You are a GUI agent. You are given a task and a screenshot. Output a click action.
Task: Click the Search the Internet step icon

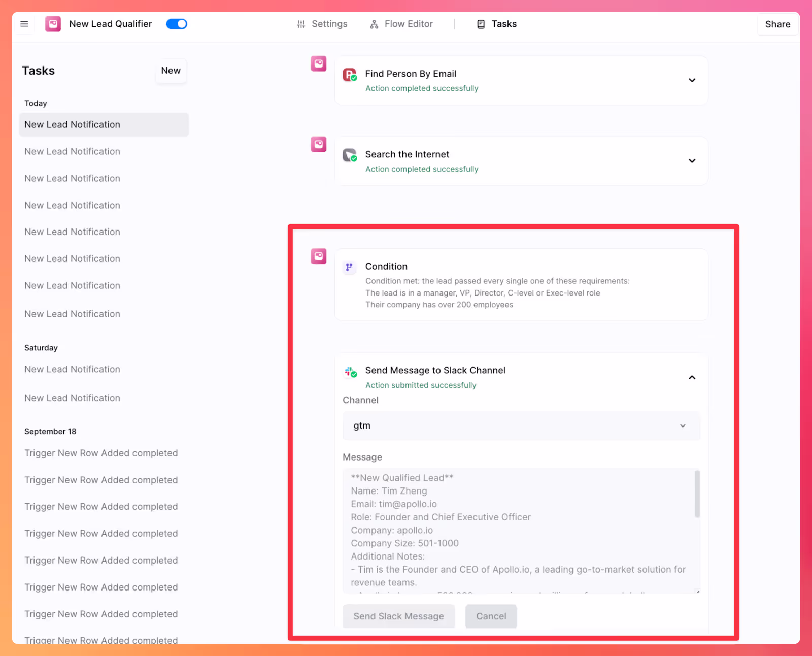(x=350, y=155)
